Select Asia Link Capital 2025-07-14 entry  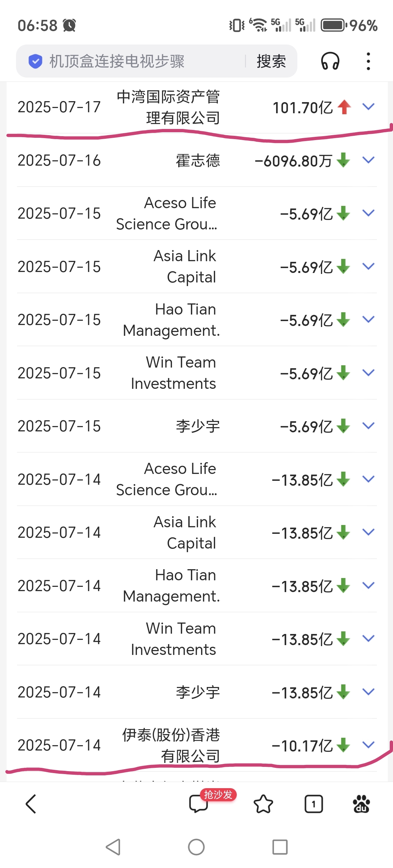coord(197,533)
